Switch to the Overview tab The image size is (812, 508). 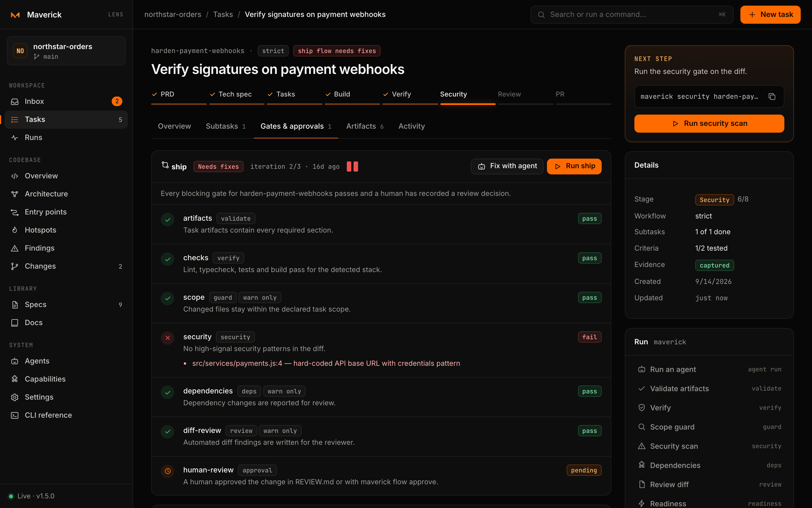174,126
